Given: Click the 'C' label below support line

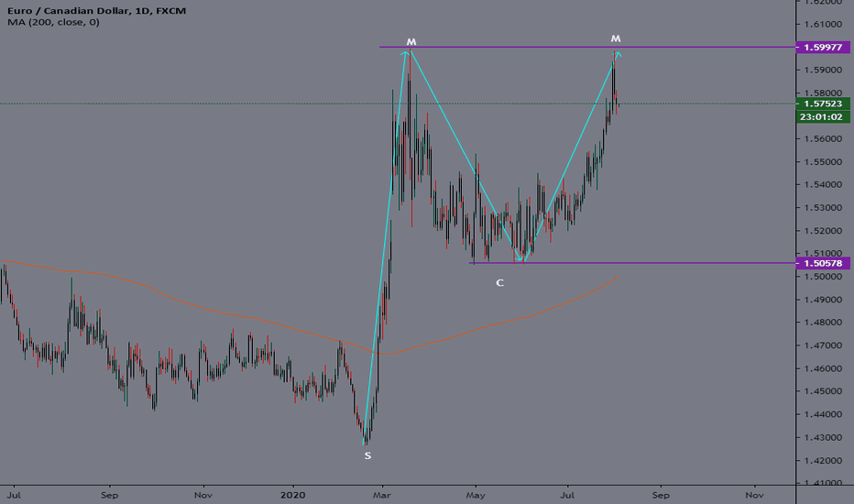Looking at the screenshot, I should [499, 283].
